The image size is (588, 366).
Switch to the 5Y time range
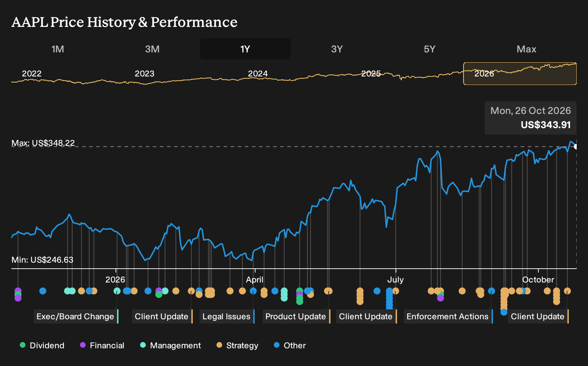coord(430,49)
